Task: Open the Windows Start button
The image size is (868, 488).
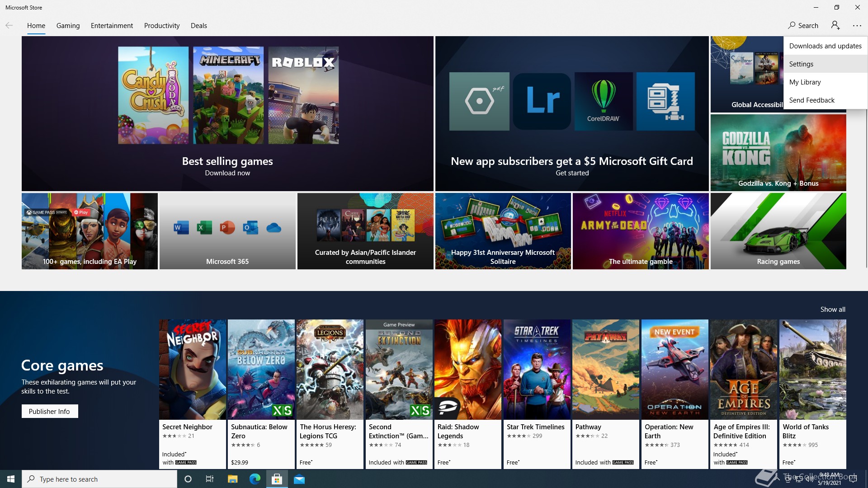Action: tap(11, 479)
